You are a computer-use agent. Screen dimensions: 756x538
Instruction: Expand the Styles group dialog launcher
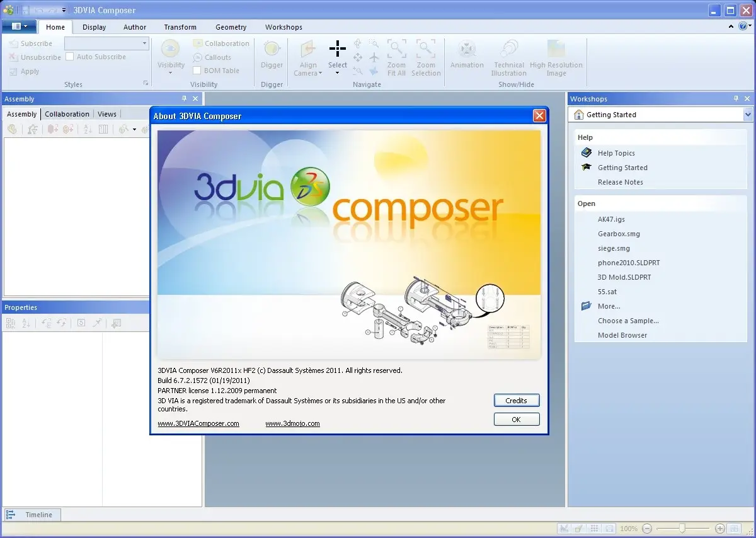pyautogui.click(x=146, y=84)
